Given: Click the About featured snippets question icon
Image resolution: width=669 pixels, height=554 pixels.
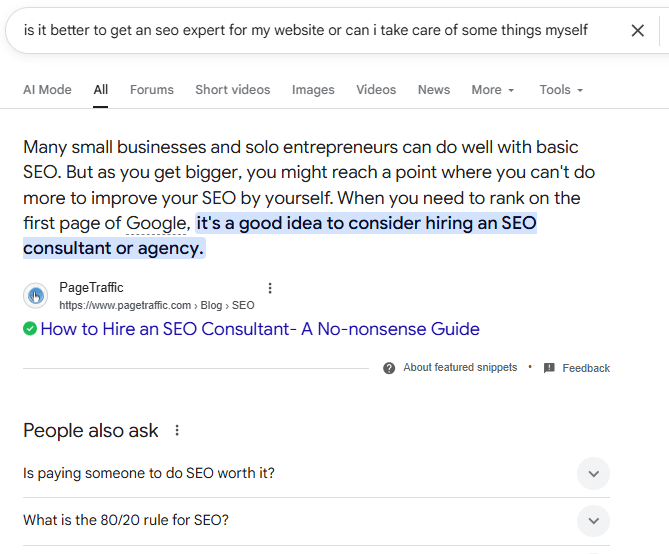Looking at the screenshot, I should click(389, 368).
